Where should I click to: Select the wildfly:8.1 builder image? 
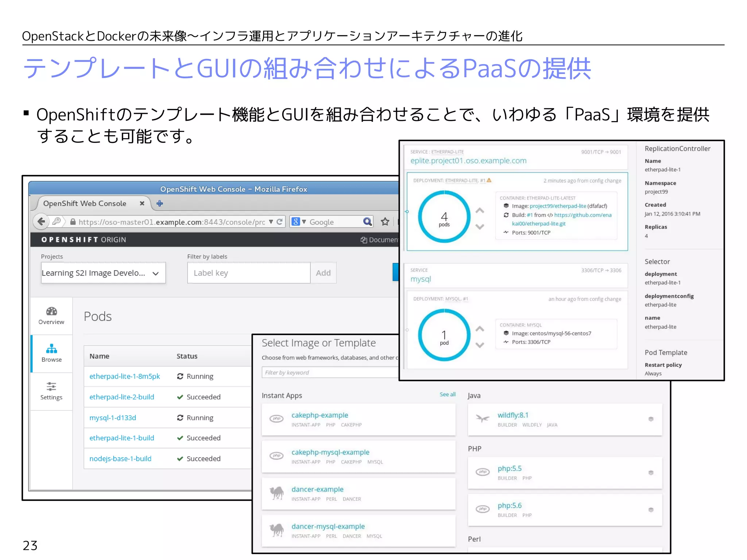(x=565, y=419)
